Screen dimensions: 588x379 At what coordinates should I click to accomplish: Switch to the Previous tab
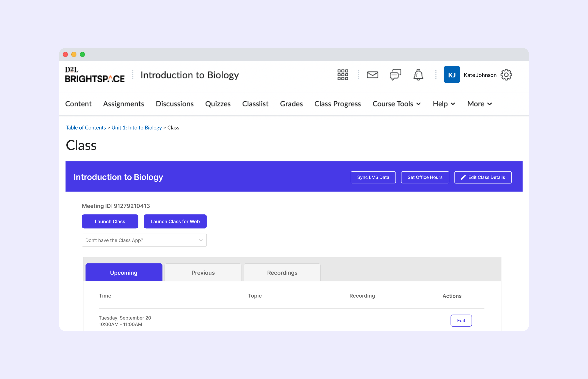[x=203, y=272]
